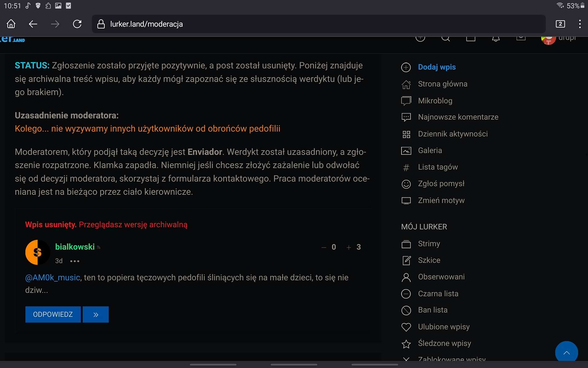Image resolution: width=588 pixels, height=368 pixels.
Task: Open Czarna lista
Action: 438,294
